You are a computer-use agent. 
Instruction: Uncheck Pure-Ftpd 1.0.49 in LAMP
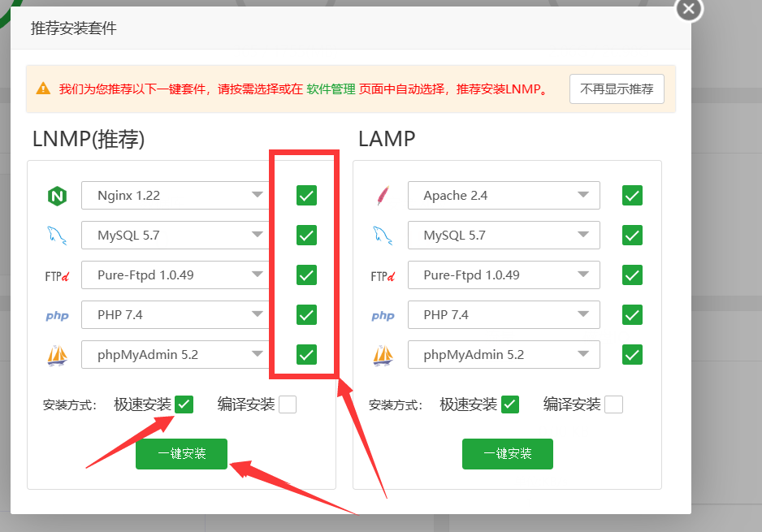(632, 275)
